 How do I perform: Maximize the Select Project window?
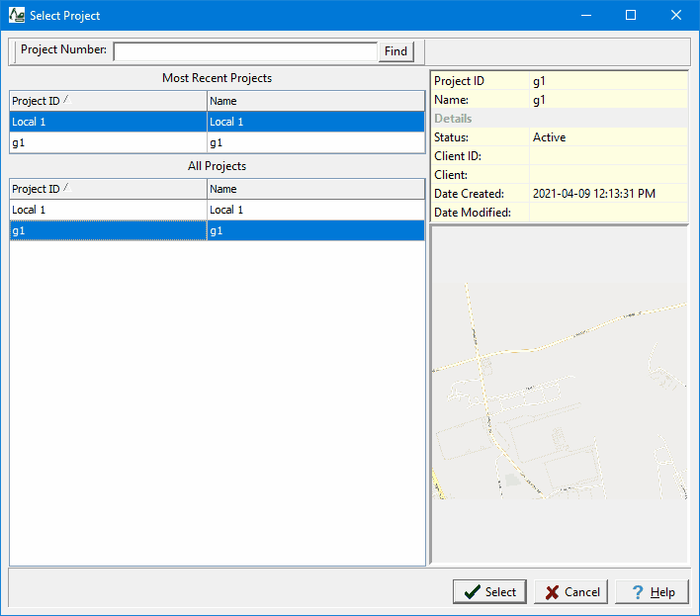(631, 16)
